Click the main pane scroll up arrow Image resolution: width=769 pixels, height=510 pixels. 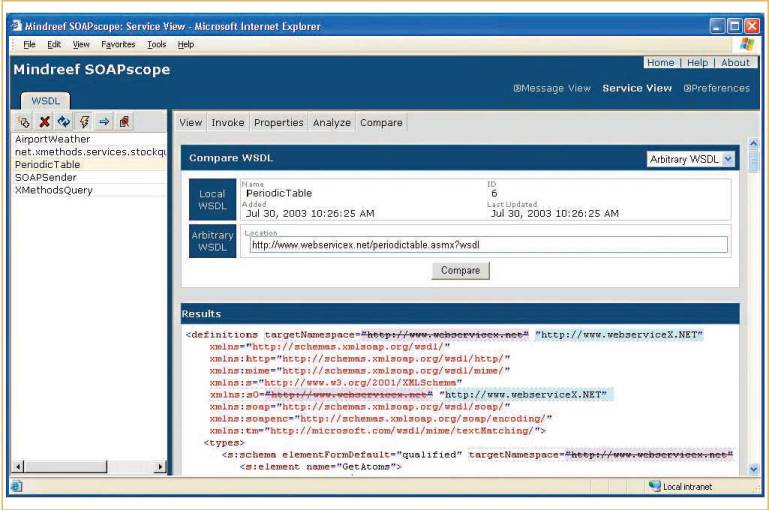click(754, 143)
